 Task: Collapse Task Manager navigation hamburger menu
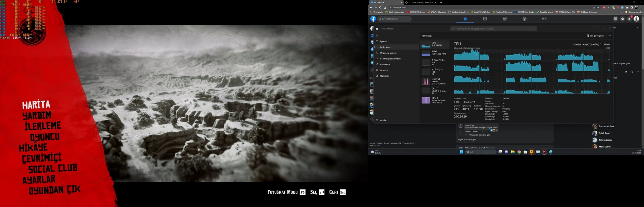point(377,36)
